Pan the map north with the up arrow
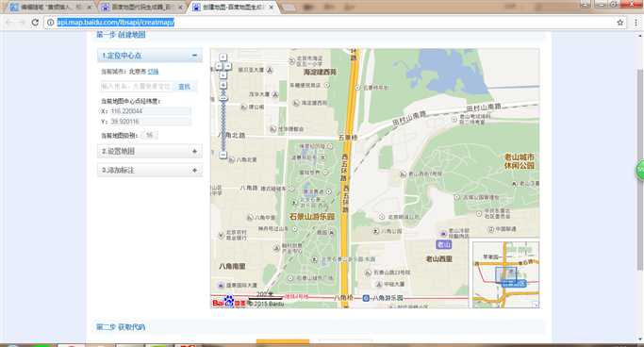 click(223, 58)
